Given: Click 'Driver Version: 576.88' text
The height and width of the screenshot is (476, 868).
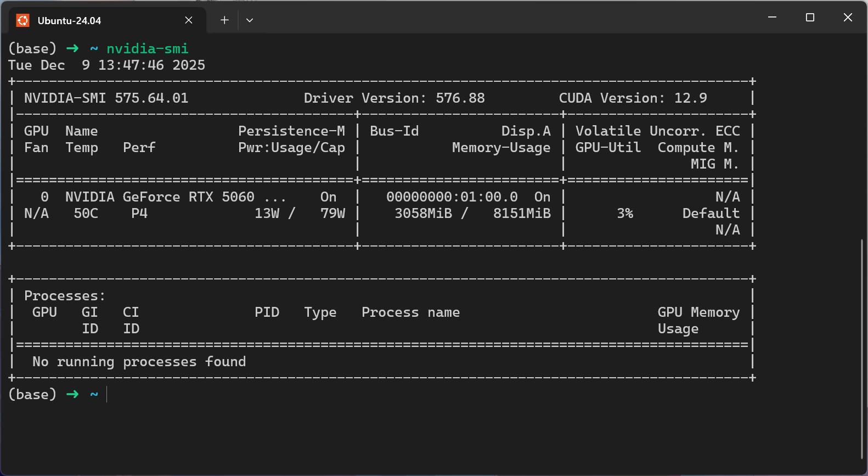Looking at the screenshot, I should click(x=394, y=98).
